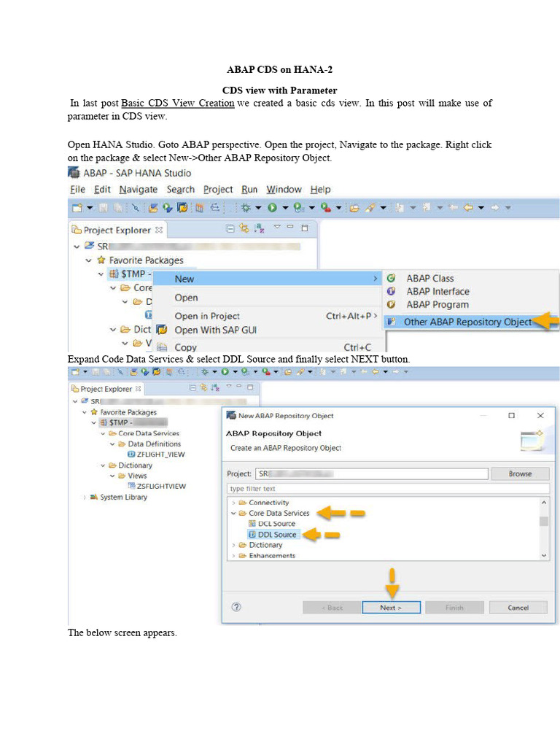Click the 'type filter text' field

click(388, 489)
